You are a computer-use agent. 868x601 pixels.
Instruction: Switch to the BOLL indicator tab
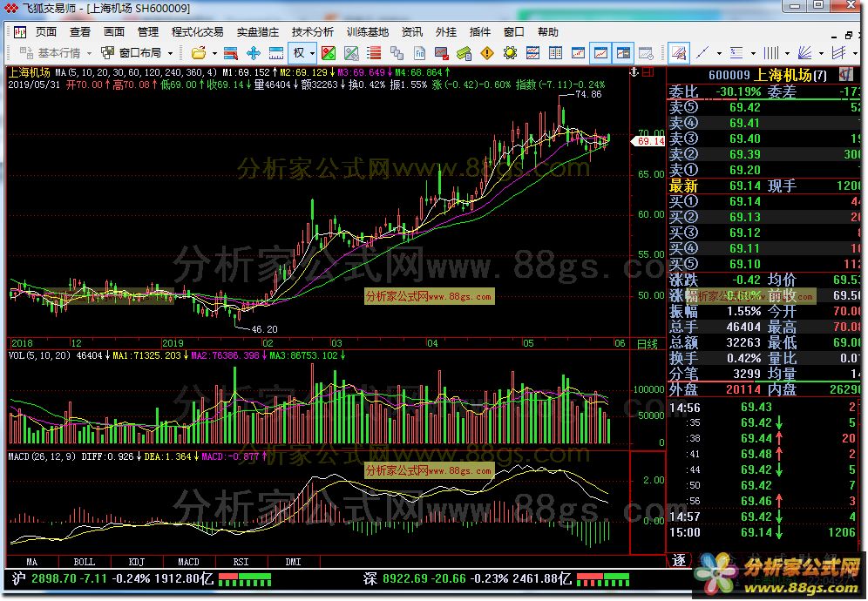click(85, 562)
